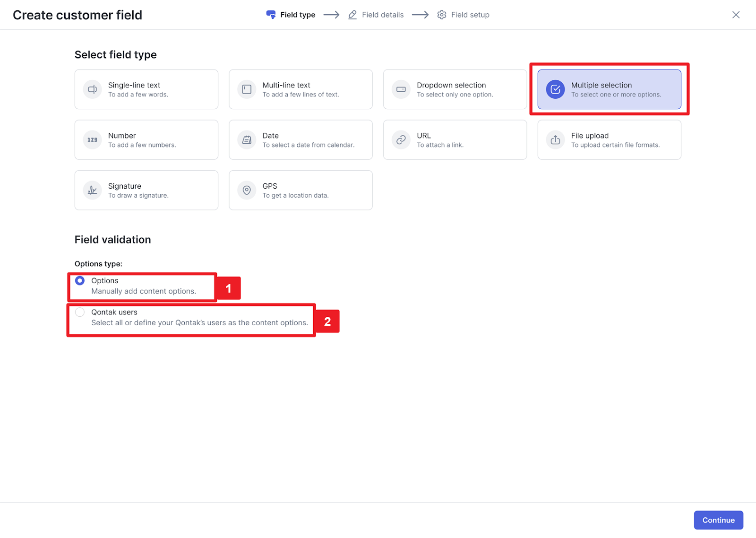Jump to the Field setup step
The height and width of the screenshot is (538, 756).
463,15
